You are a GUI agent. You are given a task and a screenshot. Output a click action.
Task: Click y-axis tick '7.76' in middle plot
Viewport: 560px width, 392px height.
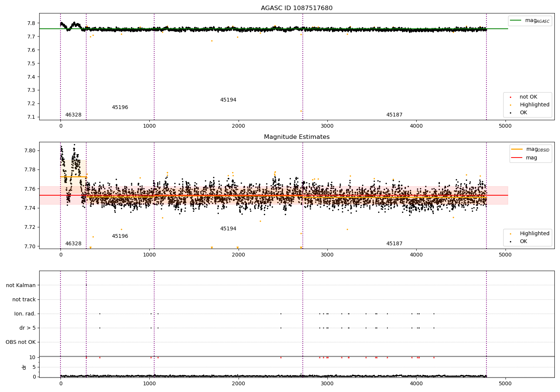pos(30,189)
